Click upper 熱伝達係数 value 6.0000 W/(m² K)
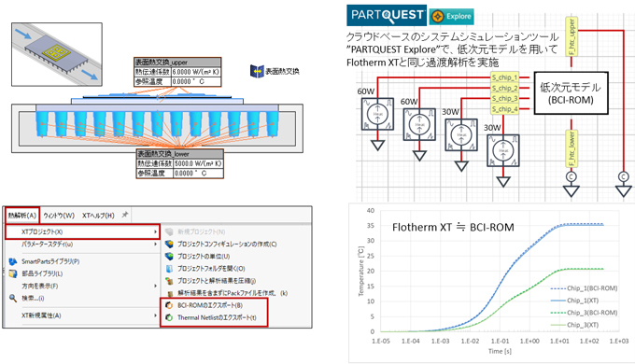Image resolution: width=635 pixels, height=364 pixels. tap(196, 72)
